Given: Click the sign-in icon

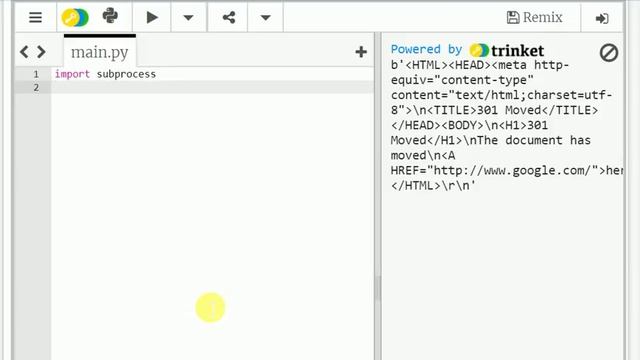Looking at the screenshot, I should click(x=602, y=18).
